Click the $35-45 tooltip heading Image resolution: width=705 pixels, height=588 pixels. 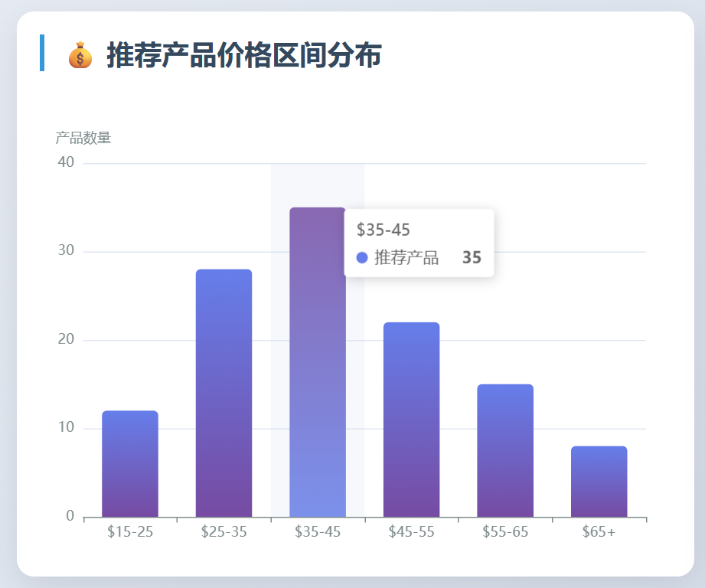383,230
